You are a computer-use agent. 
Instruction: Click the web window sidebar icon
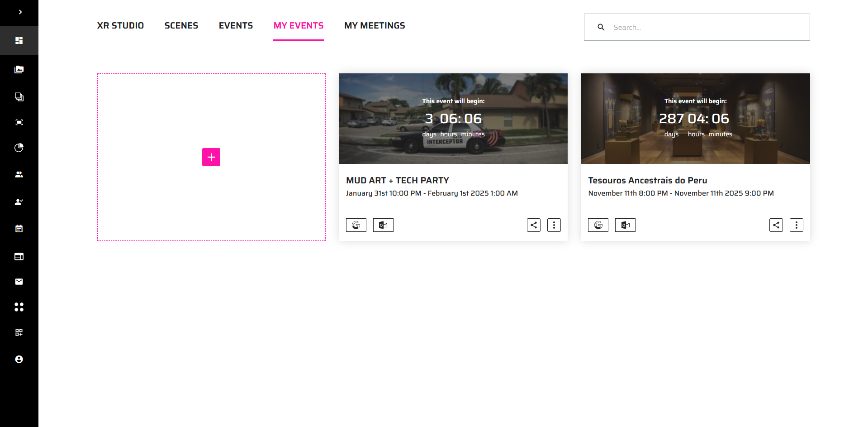[x=19, y=257]
